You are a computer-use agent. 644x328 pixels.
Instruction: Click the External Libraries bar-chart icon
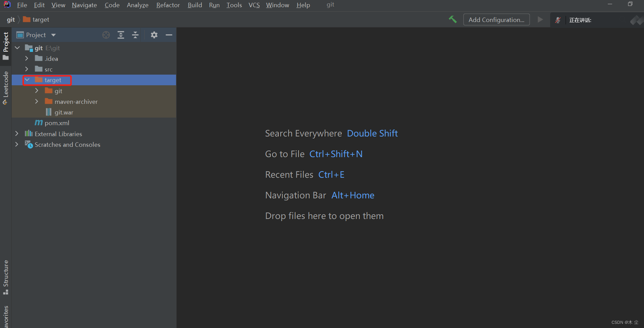coord(29,133)
